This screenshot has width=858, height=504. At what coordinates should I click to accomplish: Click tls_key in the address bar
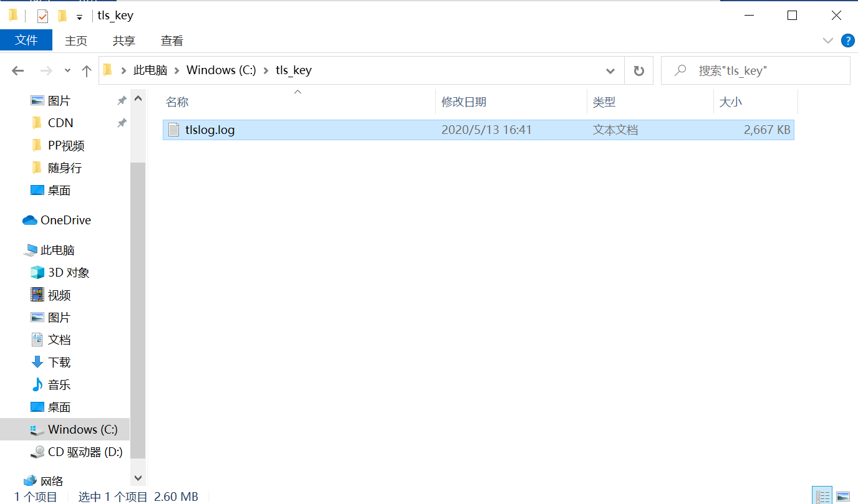(294, 70)
